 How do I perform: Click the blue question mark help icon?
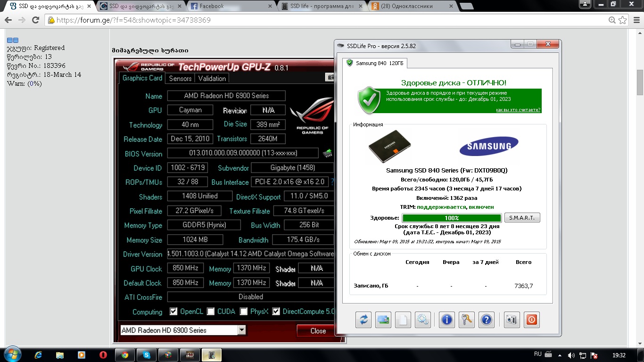[x=486, y=320]
